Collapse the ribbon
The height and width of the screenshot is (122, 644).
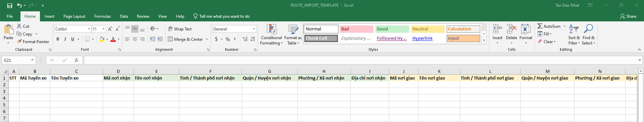639,49
